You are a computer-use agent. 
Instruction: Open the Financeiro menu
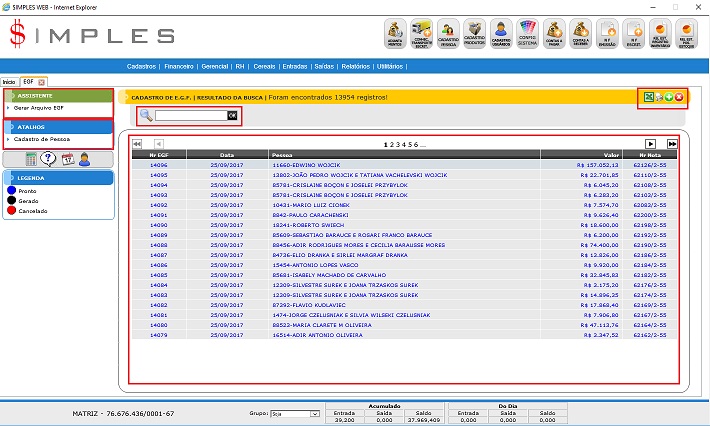pos(180,66)
